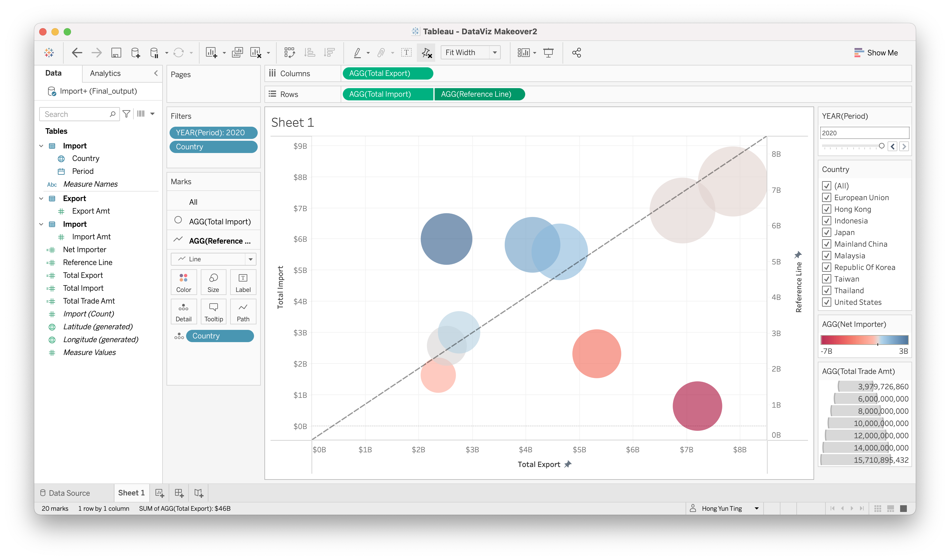Image resolution: width=950 pixels, height=560 pixels.
Task: Open the Tooltip marks card
Action: (213, 311)
